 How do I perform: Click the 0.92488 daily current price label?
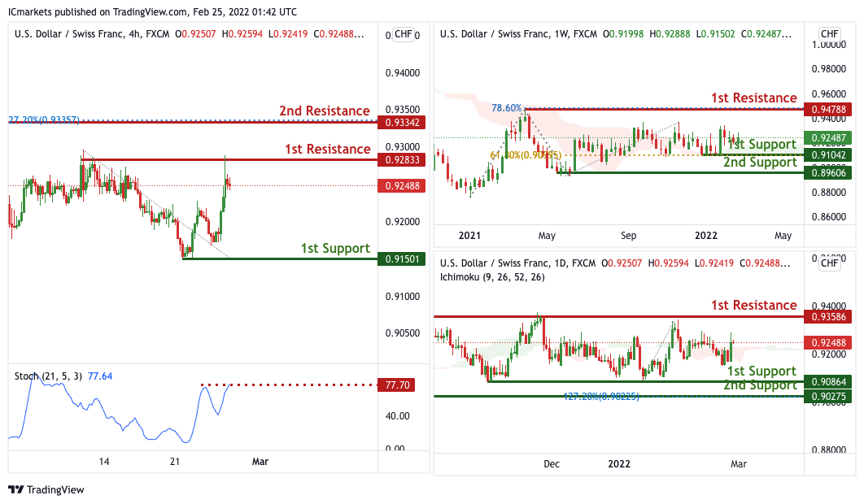(828, 342)
